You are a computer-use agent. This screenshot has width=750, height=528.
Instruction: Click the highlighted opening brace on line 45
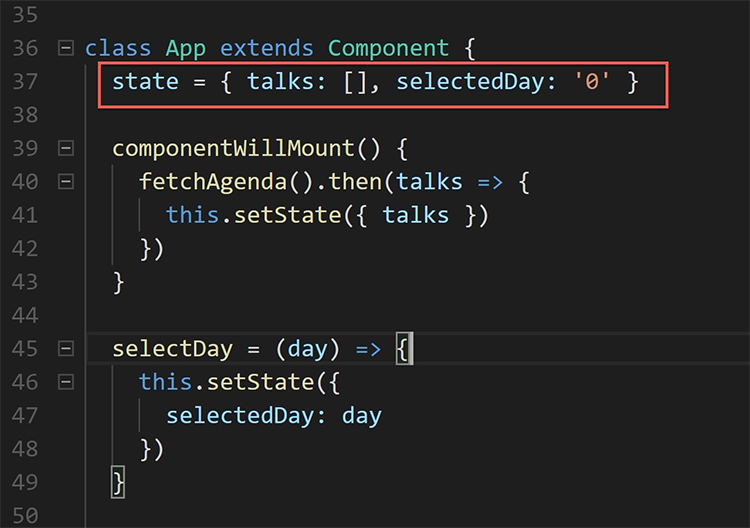402,349
